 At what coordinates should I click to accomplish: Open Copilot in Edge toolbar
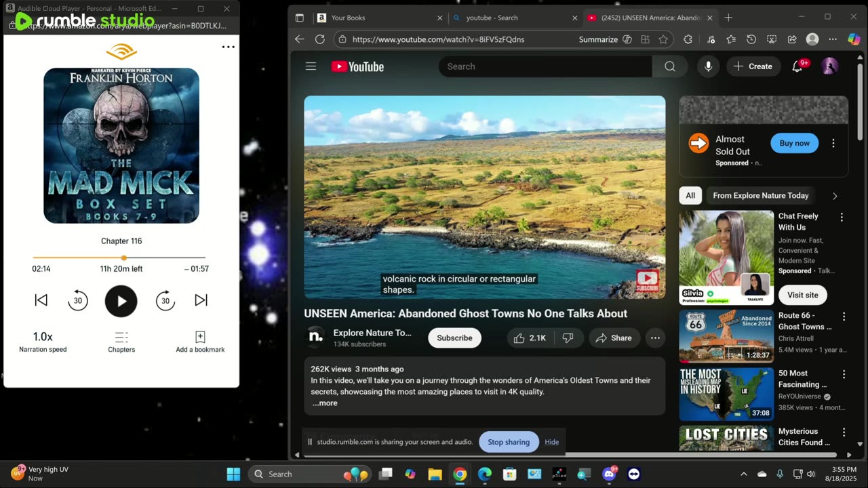(854, 39)
